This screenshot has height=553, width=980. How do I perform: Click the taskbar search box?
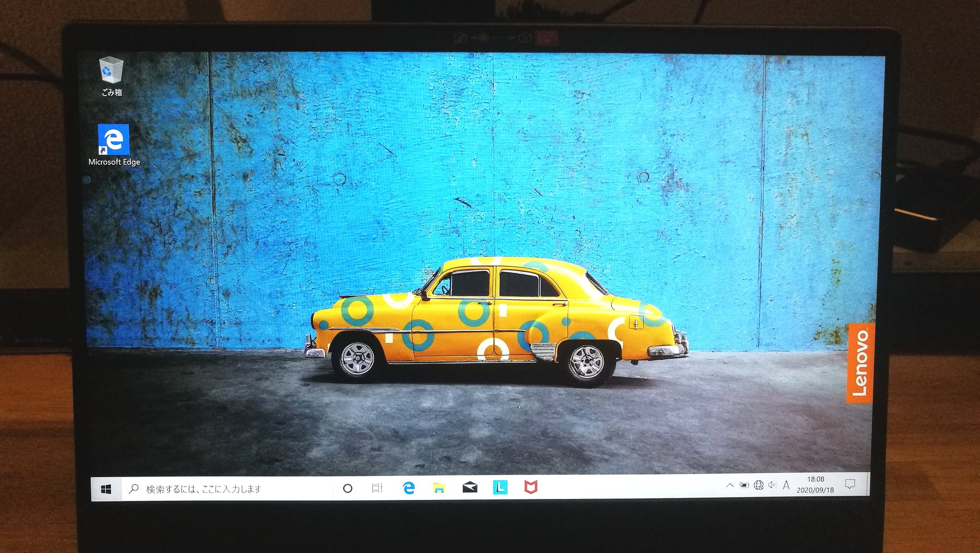click(x=227, y=488)
